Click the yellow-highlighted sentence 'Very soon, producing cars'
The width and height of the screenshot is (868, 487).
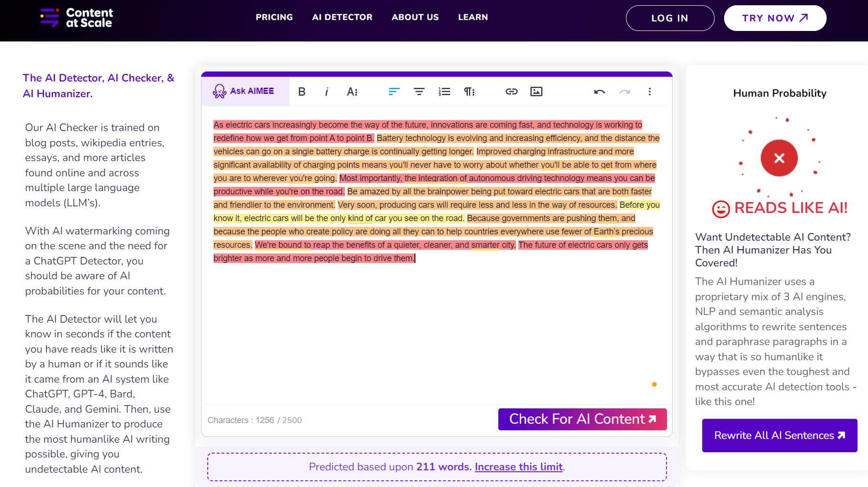pyautogui.click(x=477, y=205)
